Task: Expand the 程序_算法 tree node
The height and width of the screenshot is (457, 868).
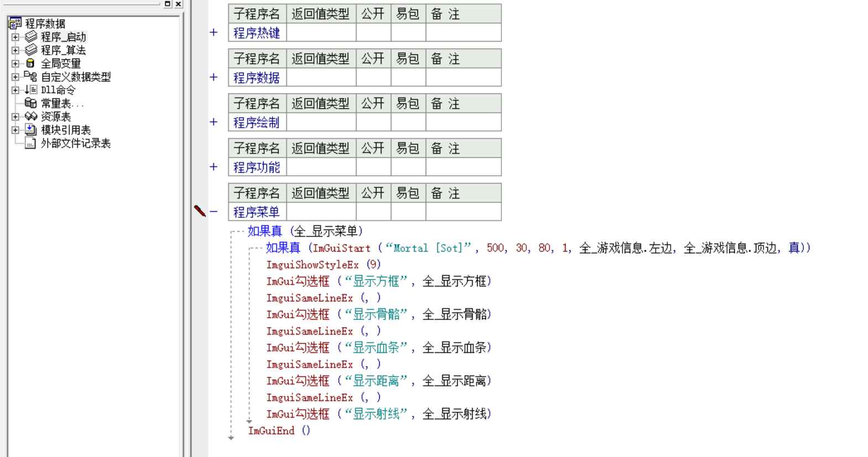Action: tap(15, 50)
